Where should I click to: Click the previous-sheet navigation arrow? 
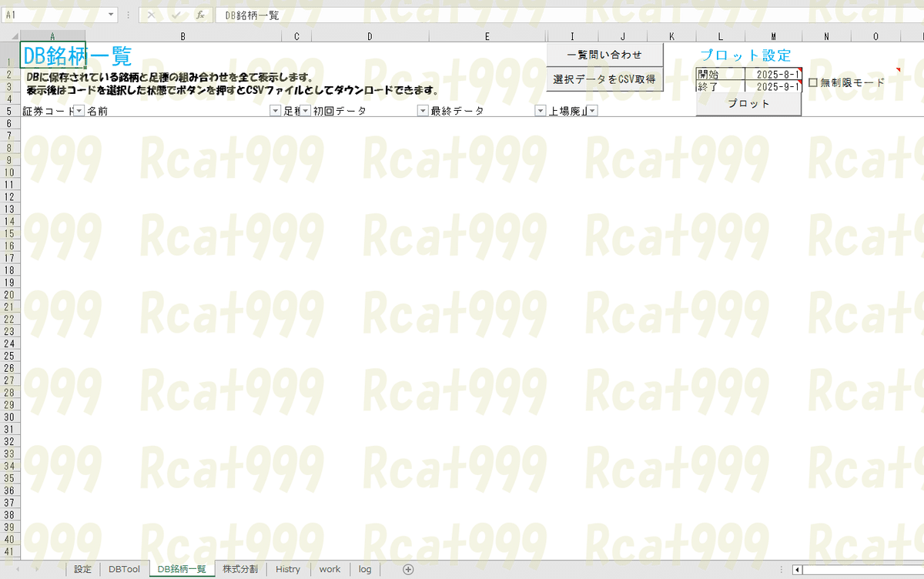click(17, 569)
